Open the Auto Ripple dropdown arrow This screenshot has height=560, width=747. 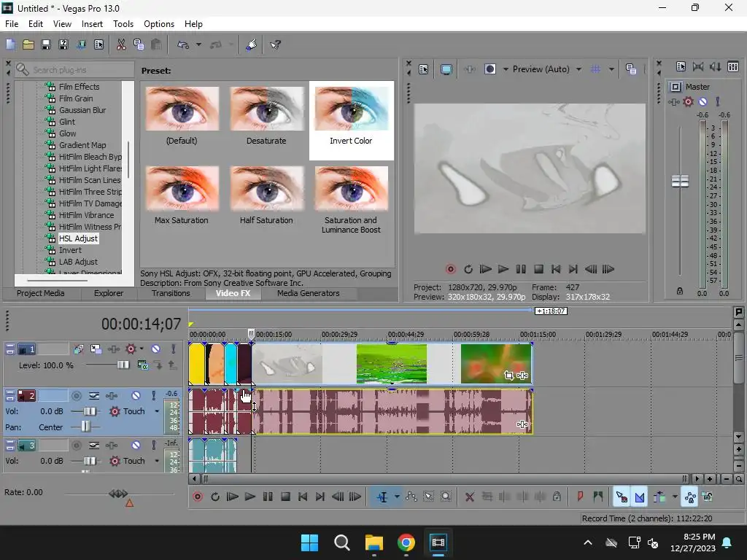pyautogui.click(x=675, y=497)
